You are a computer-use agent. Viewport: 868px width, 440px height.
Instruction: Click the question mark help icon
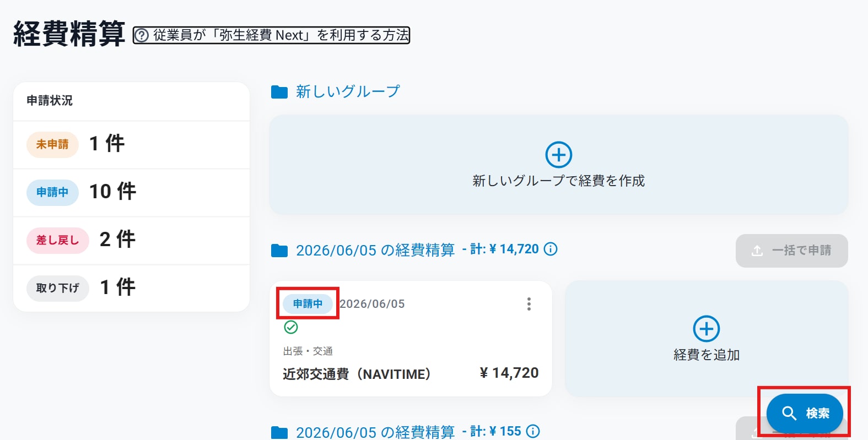pos(142,35)
